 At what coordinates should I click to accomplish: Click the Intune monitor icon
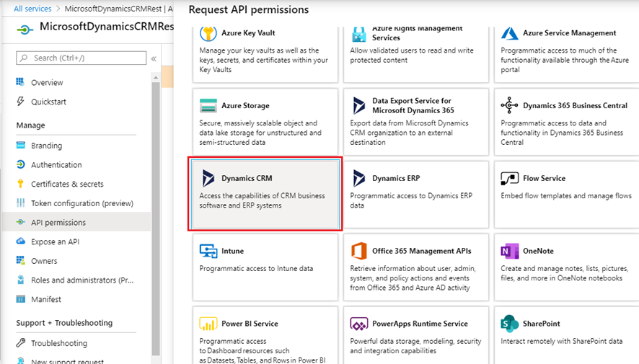pos(208,251)
